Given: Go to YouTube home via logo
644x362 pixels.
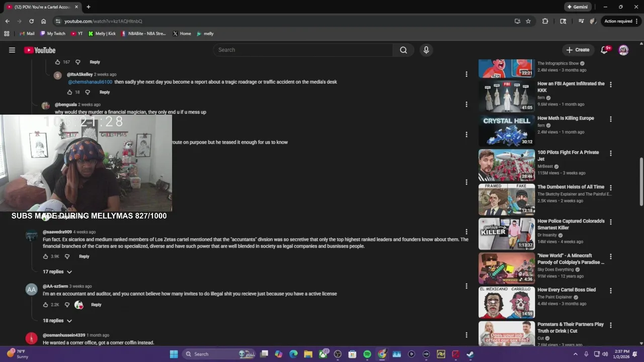Looking at the screenshot, I should (40, 50).
